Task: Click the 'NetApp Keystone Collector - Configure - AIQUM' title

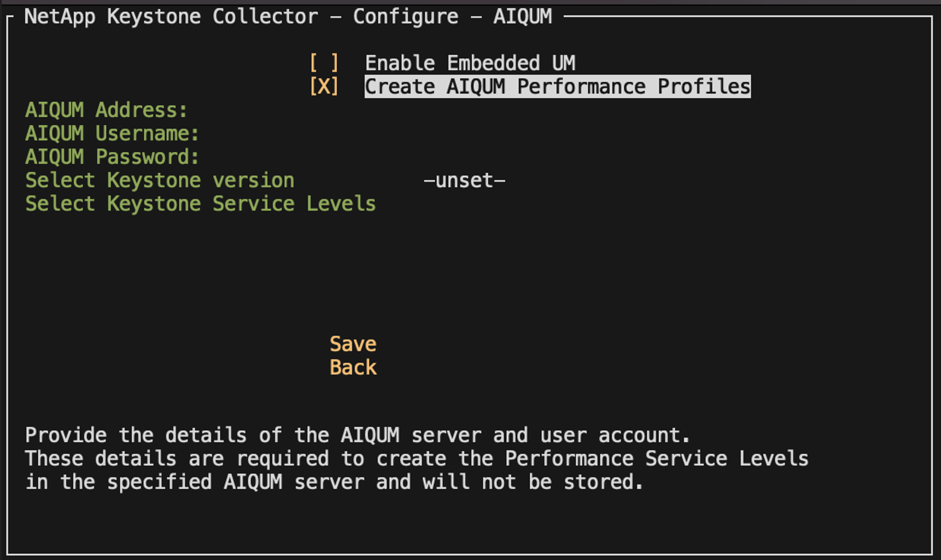Action: coord(288,17)
